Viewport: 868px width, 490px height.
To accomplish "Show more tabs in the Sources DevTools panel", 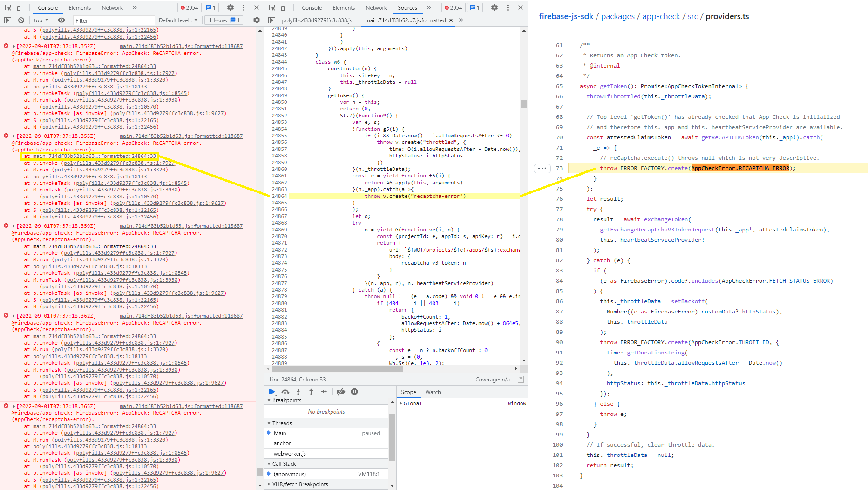I will pyautogui.click(x=429, y=7).
